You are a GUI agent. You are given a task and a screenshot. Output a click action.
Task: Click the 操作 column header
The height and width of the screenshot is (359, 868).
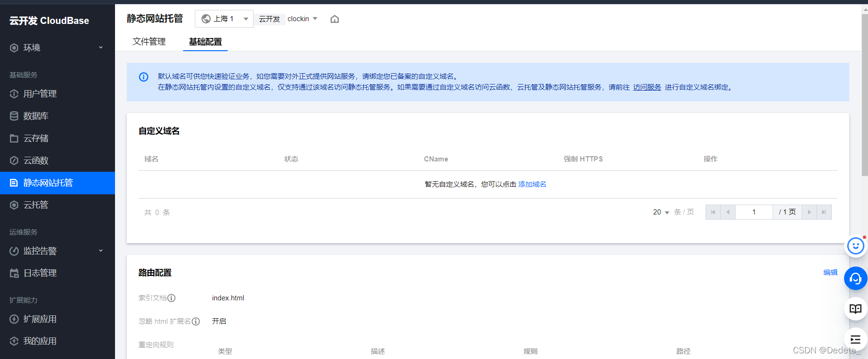pos(710,159)
